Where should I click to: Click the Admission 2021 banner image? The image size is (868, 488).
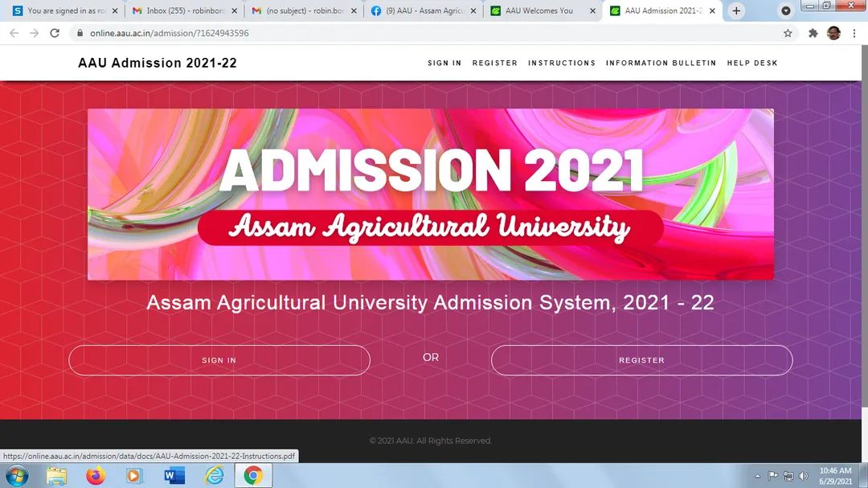[431, 195]
